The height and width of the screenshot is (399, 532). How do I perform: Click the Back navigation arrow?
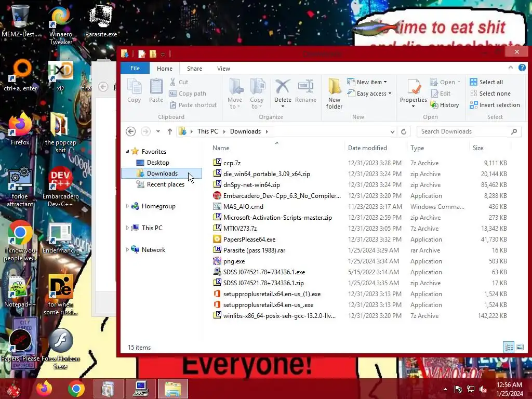pos(130,131)
